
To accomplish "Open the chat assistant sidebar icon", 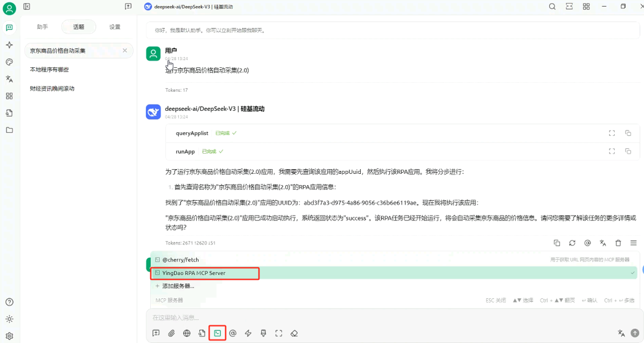I will [10, 27].
